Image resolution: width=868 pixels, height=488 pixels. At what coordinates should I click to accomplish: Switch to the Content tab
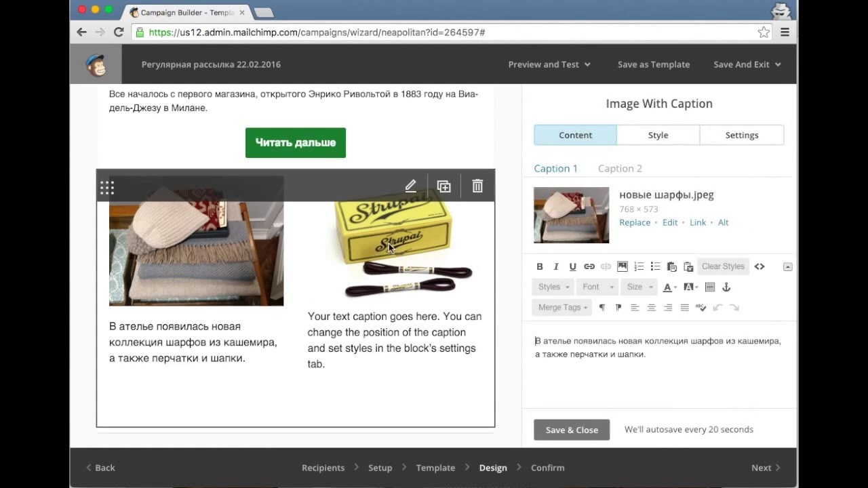[575, 135]
